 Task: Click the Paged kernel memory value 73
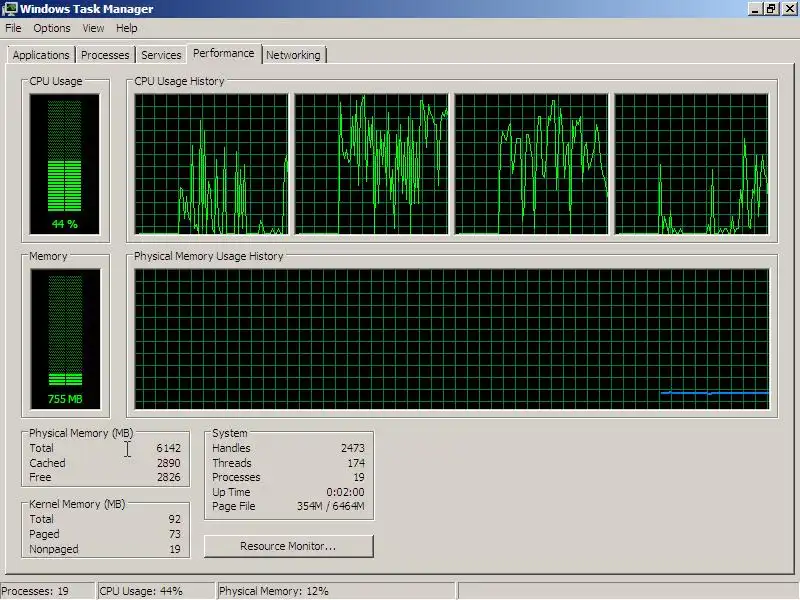click(174, 534)
